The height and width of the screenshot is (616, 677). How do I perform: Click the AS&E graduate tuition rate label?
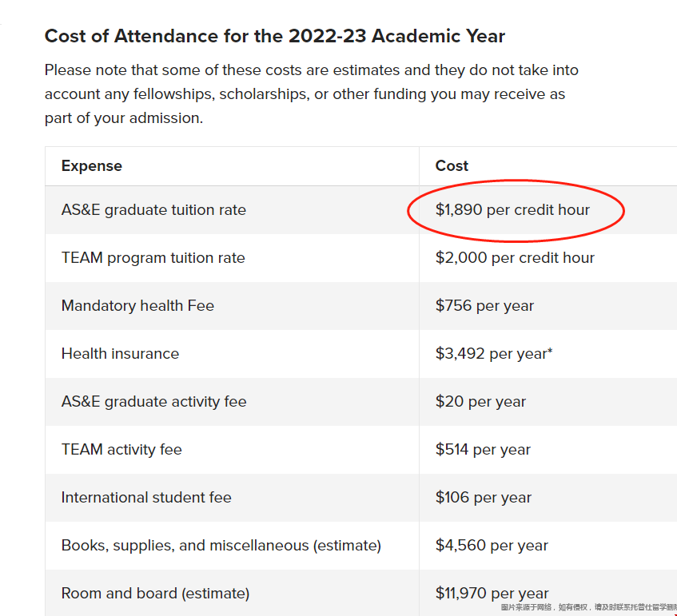click(153, 210)
